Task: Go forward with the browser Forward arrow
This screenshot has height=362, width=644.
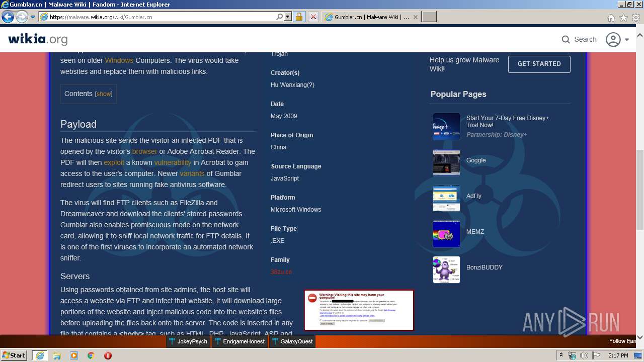Action: 22,17
